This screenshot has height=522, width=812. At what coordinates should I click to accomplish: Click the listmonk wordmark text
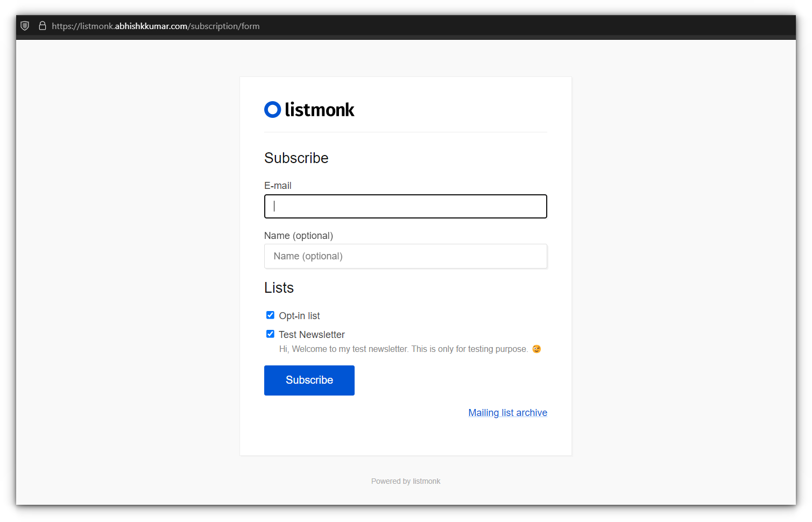click(319, 110)
